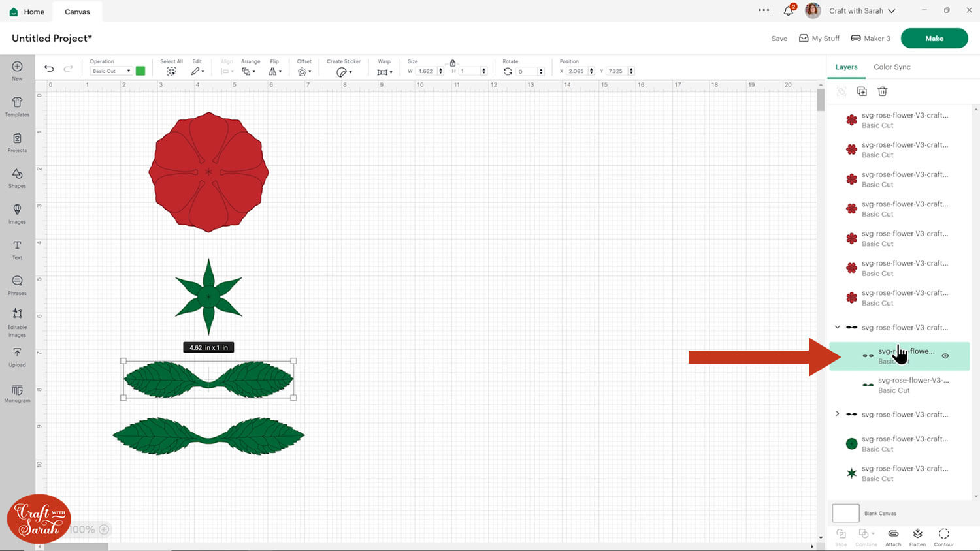Select the Maker 3 machine selector
980x551 pixels.
pos(871,39)
